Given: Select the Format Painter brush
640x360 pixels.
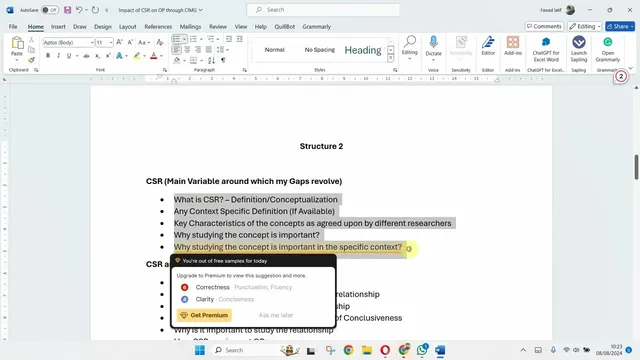Looking at the screenshot, I should pyautogui.click(x=31, y=60).
